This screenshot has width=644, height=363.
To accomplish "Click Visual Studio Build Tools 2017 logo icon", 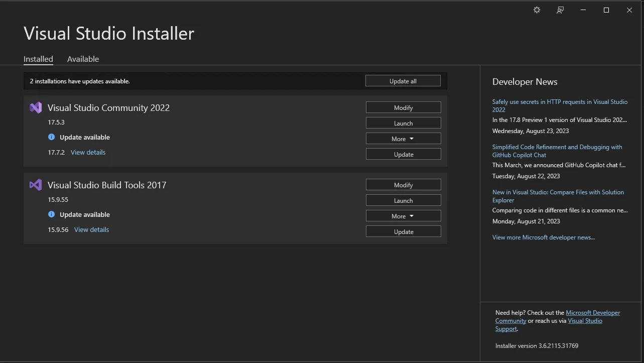I will [x=36, y=185].
